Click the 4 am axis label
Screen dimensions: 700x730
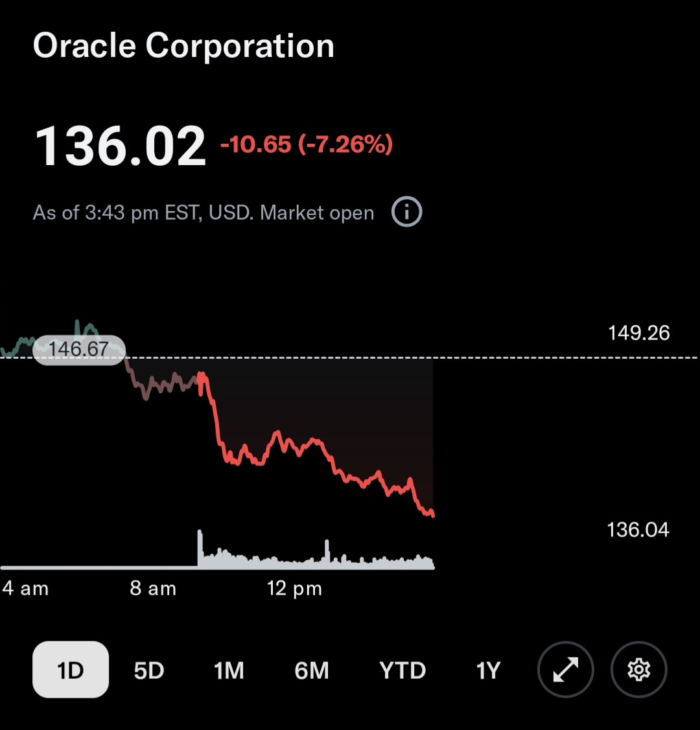pos(26,589)
